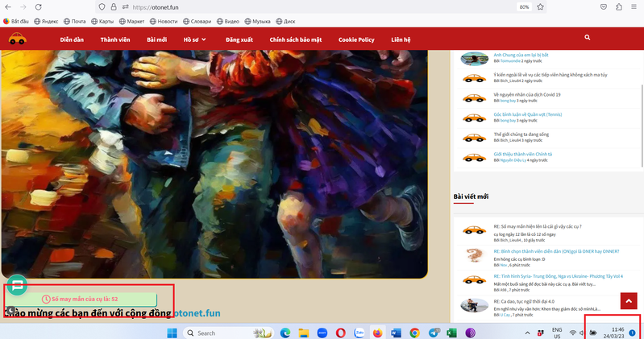Launch Microsoft Word from the taskbar
Viewport: 644px width, 339px height.
[x=396, y=333]
